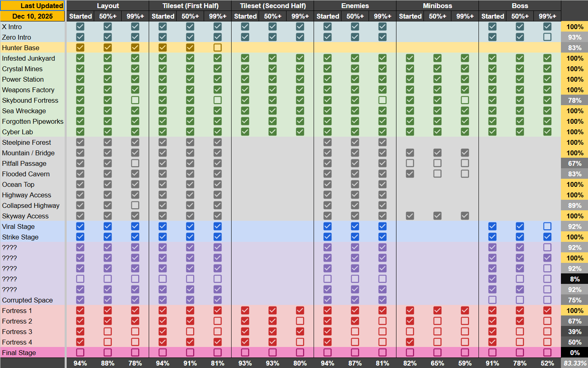
Task: Check Hunter Base Tileset First Half 99%+ box
Action: [x=217, y=48]
